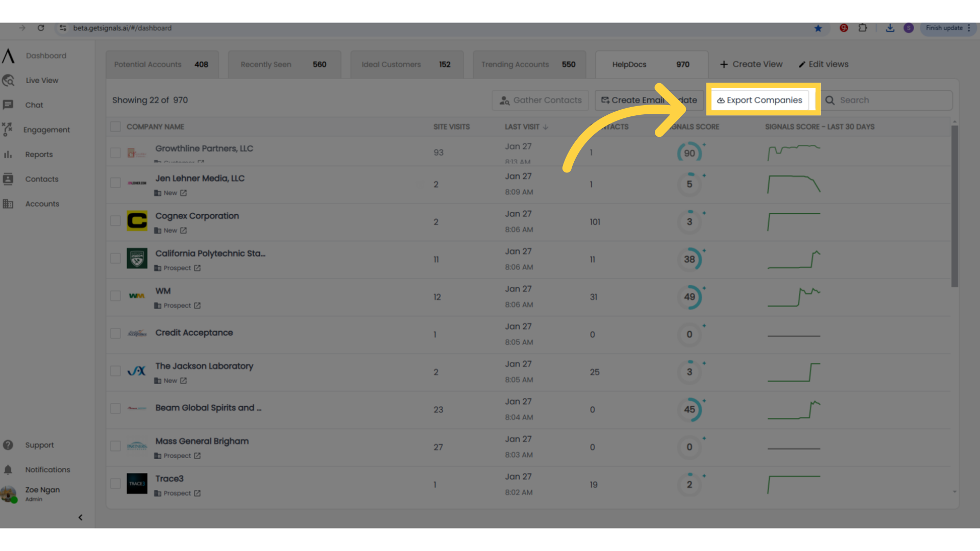Open Jackson Laboratory external link icon
980x551 pixels.
point(183,381)
